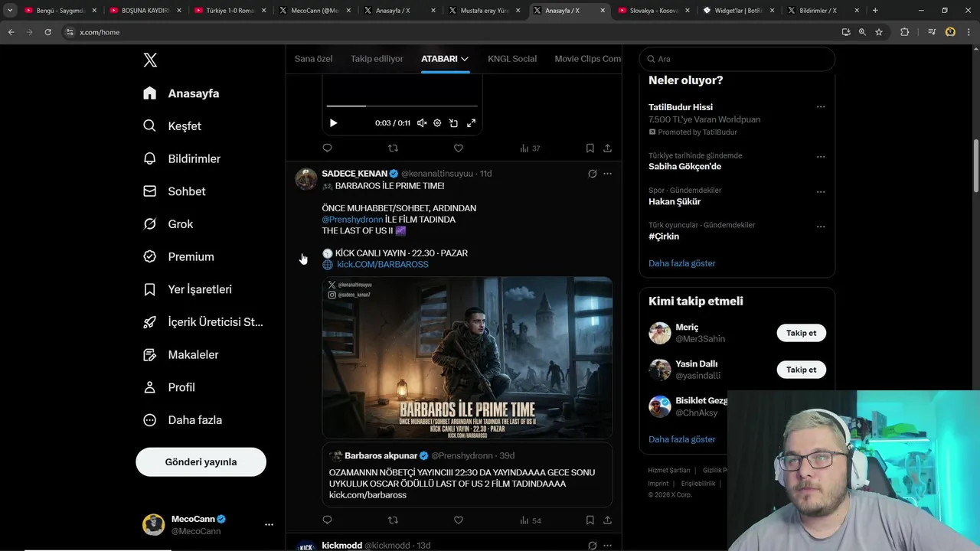Bookmark SADECE_KENAN's post
This screenshot has width=980, height=551.
[590, 520]
